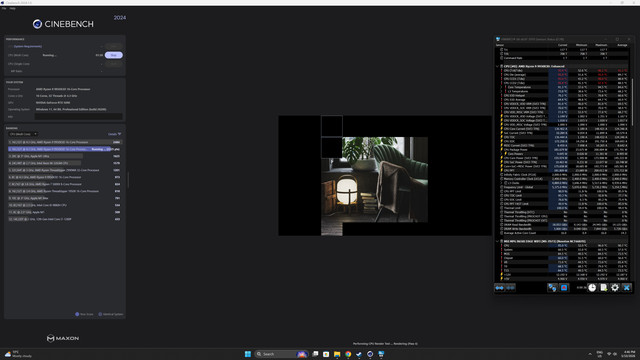Open the Windows Start menu

(x=248, y=354)
